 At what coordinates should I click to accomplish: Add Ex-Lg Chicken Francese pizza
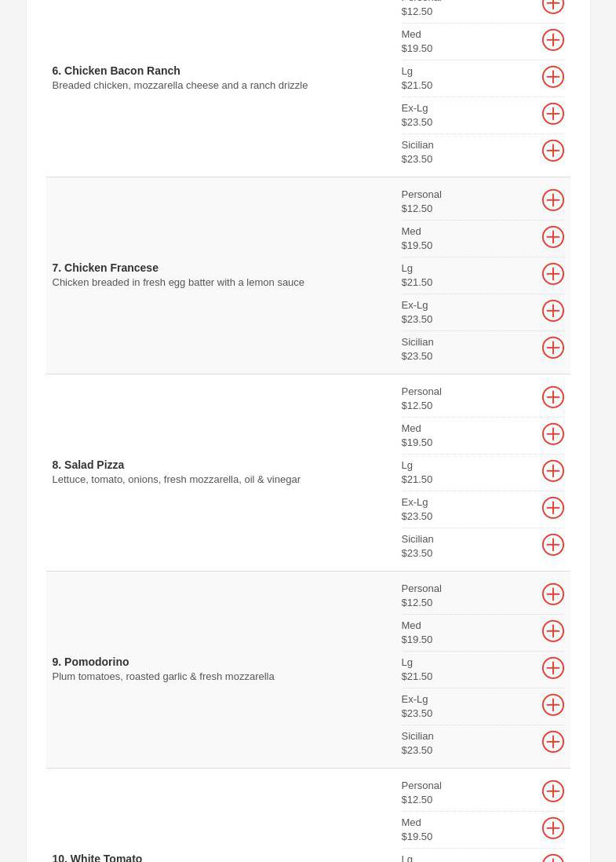point(552,311)
